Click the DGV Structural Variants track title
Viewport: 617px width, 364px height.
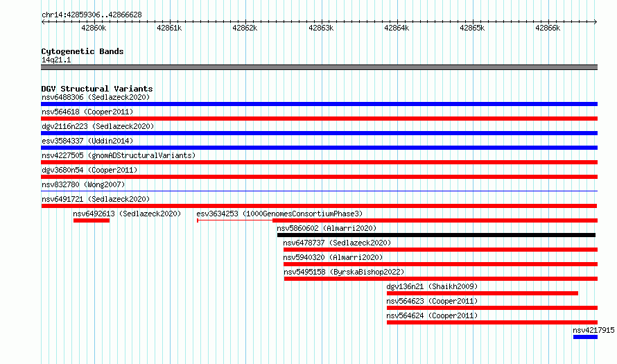(97, 89)
